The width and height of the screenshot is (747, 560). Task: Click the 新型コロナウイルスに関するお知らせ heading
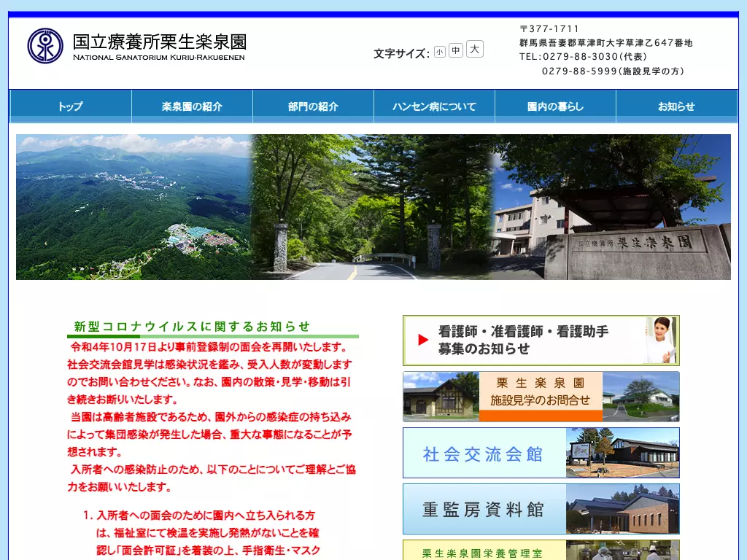(192, 326)
